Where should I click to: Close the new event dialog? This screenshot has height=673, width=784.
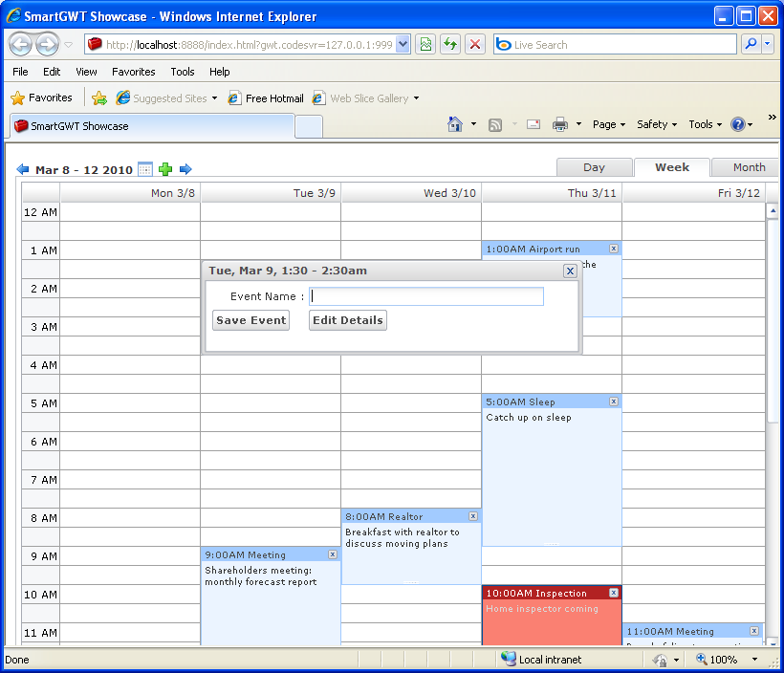[x=570, y=271]
